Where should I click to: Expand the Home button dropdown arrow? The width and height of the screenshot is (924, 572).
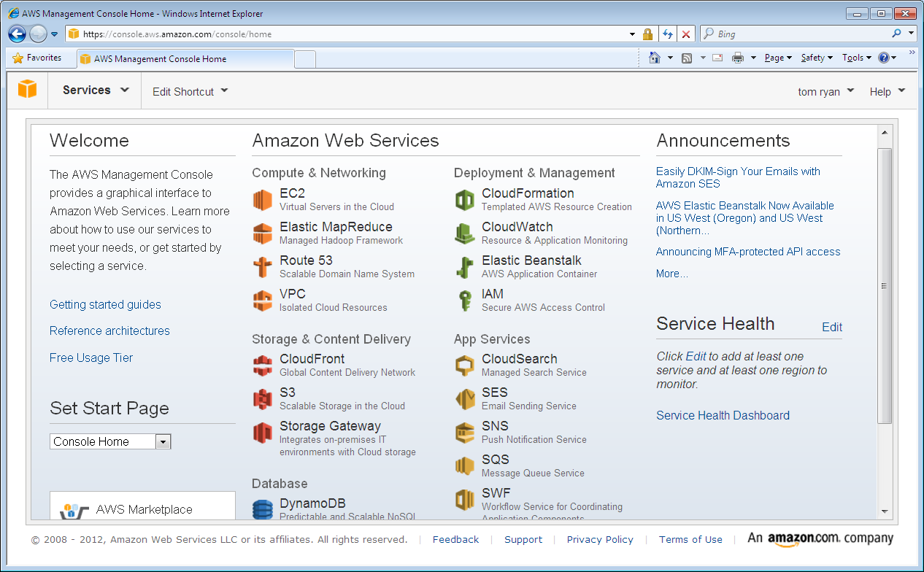coord(670,58)
